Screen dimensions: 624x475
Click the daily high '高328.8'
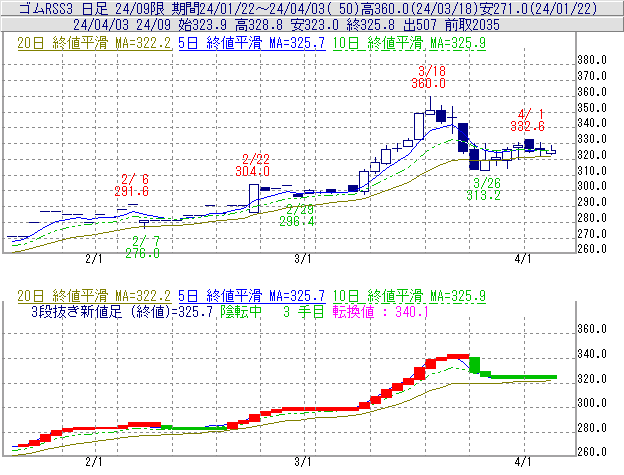pos(259,25)
